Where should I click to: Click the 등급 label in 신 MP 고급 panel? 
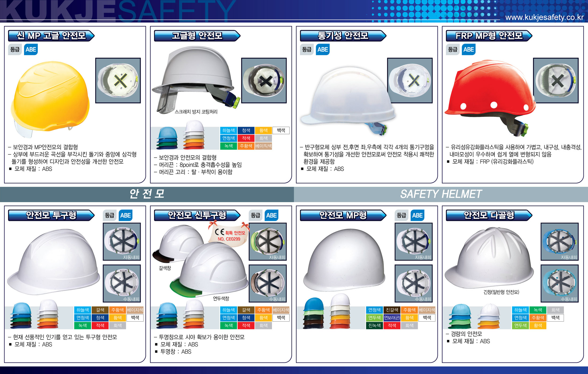pos(15,49)
